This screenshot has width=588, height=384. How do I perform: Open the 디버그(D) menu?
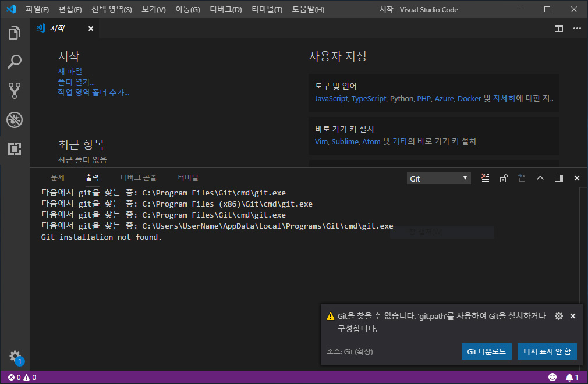[226, 9]
